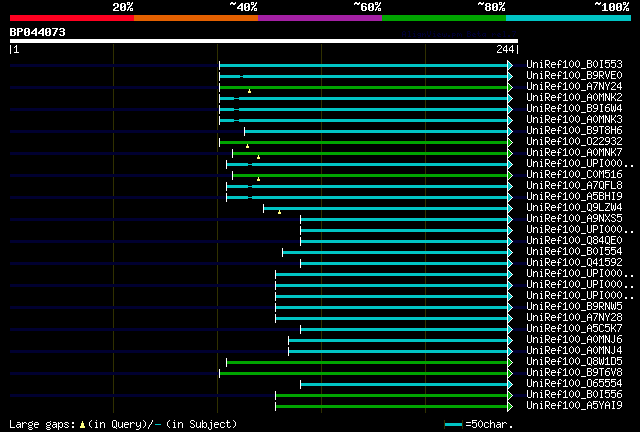Open the UniRef100_O22932 hit label

(574, 142)
